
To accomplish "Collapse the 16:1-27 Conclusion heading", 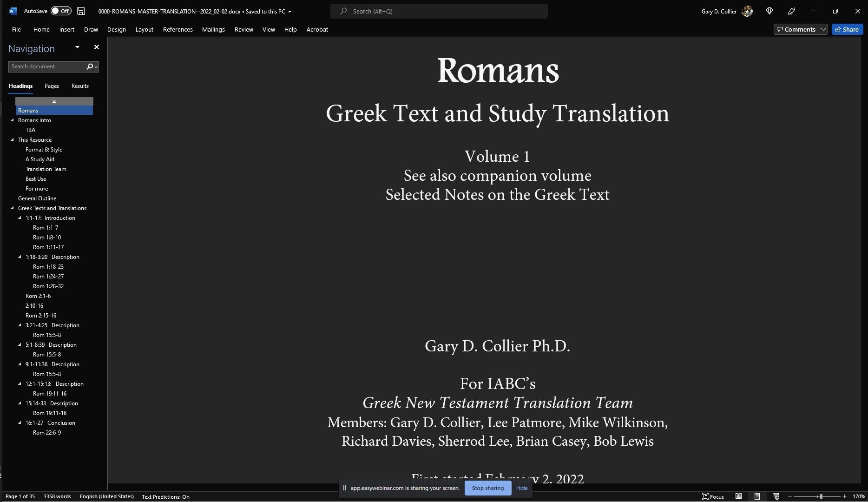I will 20,423.
